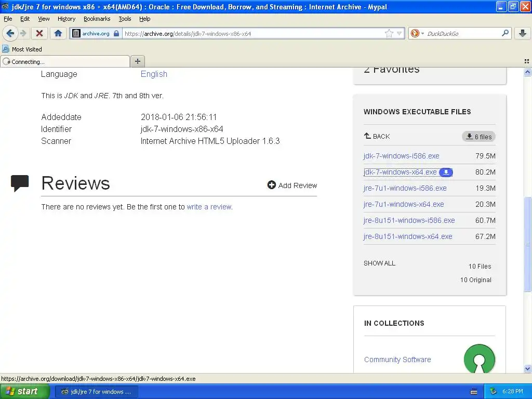Download all with the 6 files button
The height and width of the screenshot is (399, 532).
click(478, 137)
